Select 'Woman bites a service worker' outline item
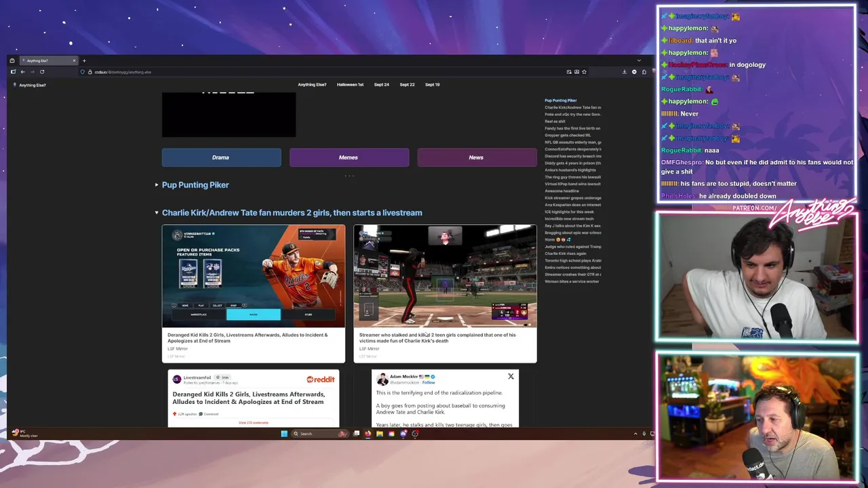This screenshot has height=488, width=868. pyautogui.click(x=572, y=281)
